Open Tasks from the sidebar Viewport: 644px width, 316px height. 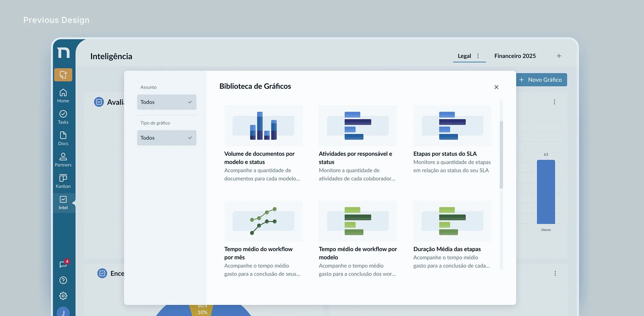click(x=63, y=117)
